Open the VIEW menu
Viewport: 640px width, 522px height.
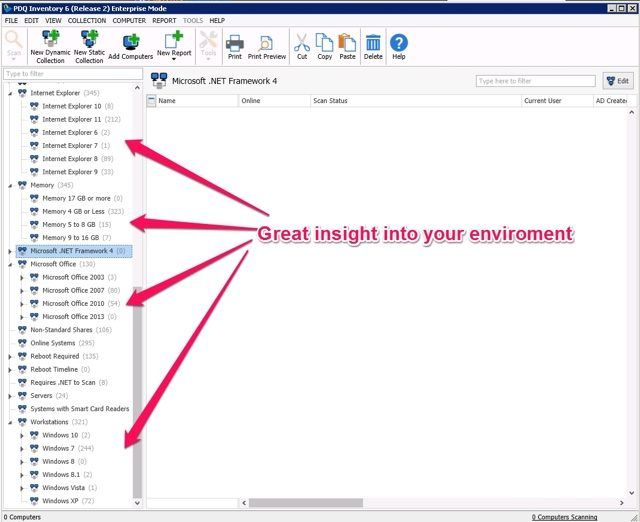click(x=53, y=20)
